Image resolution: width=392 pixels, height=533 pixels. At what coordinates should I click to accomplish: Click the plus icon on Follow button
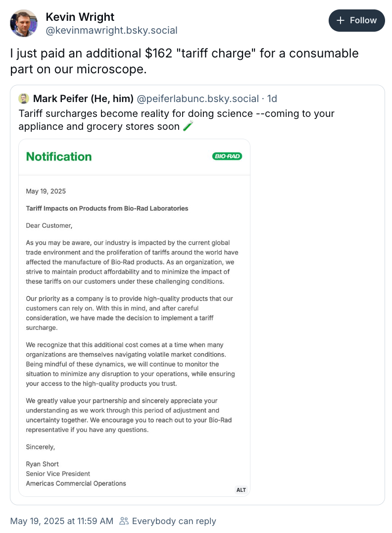click(x=341, y=20)
